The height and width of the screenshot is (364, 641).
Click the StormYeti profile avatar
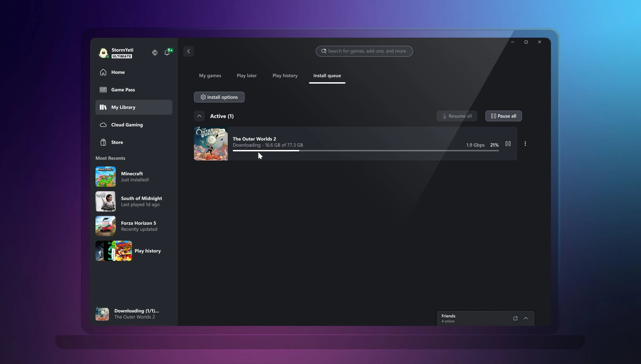point(104,53)
